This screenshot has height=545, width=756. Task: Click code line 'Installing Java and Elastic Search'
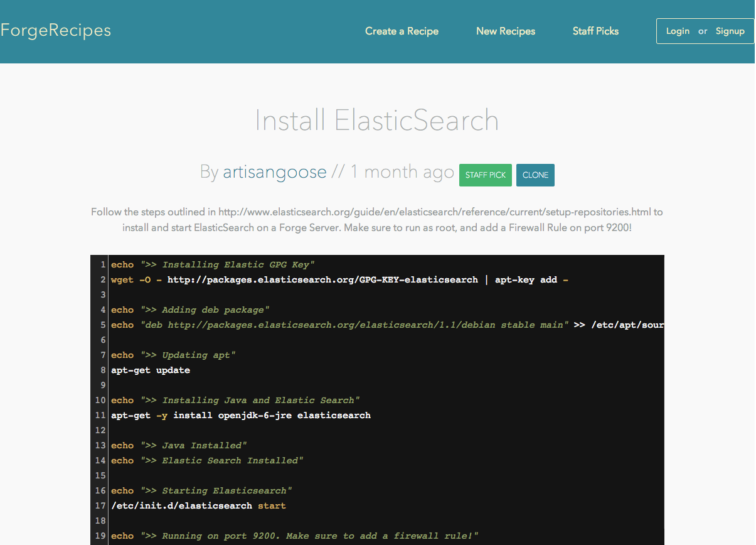[x=235, y=400]
